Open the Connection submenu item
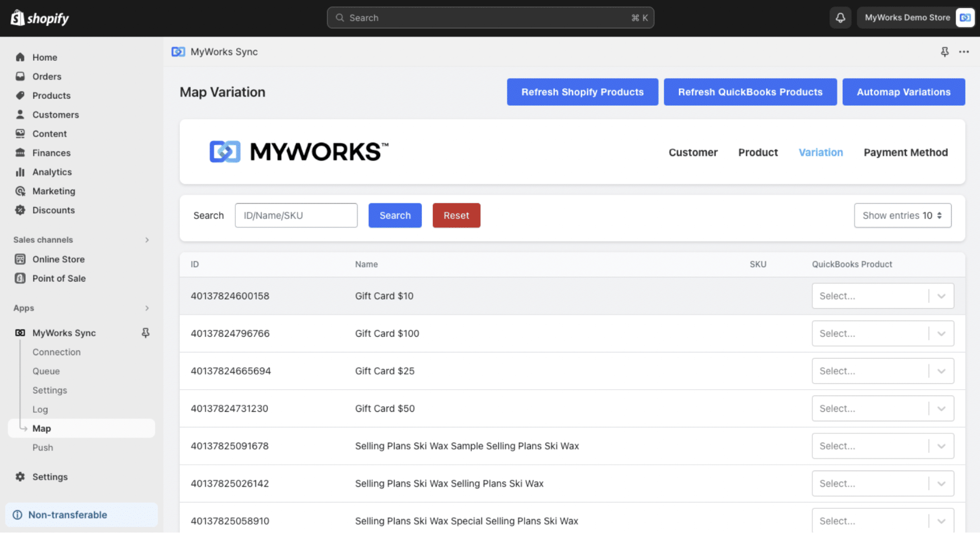The image size is (980, 534). pos(57,352)
